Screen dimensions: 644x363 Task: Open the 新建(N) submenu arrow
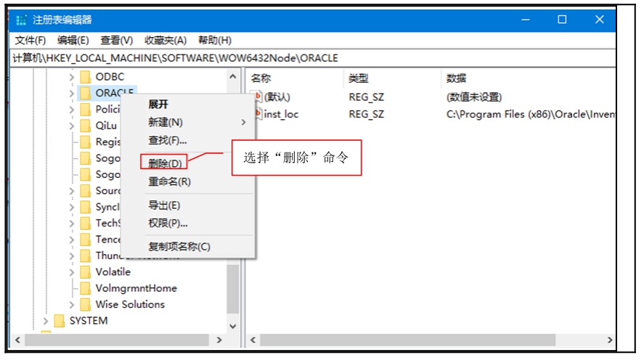pyautogui.click(x=243, y=123)
